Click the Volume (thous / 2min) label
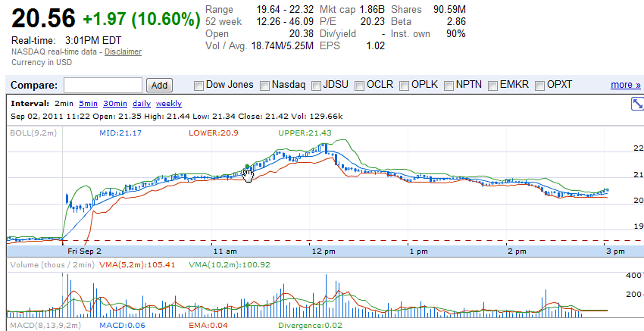644x331 pixels. click(52, 265)
